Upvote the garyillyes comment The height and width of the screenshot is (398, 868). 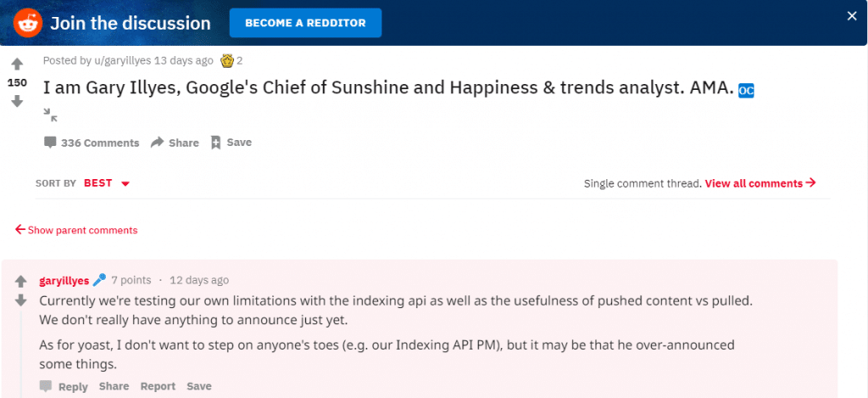pos(20,281)
